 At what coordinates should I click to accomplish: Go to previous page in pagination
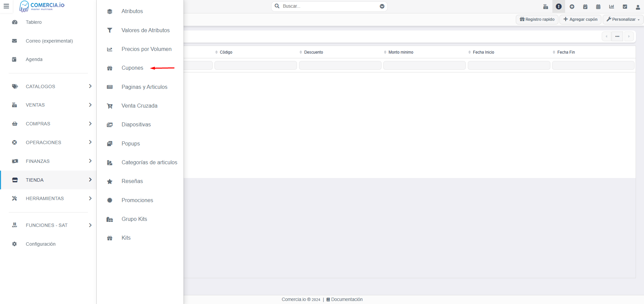tap(606, 36)
